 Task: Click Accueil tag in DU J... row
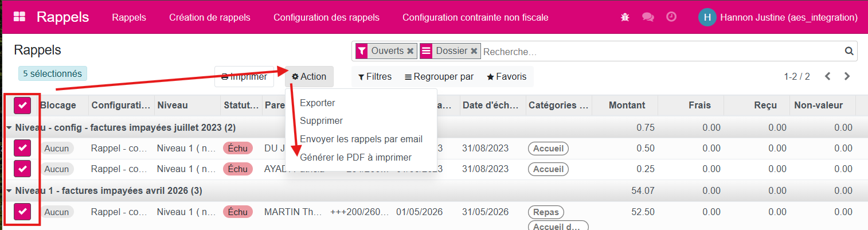548,149
